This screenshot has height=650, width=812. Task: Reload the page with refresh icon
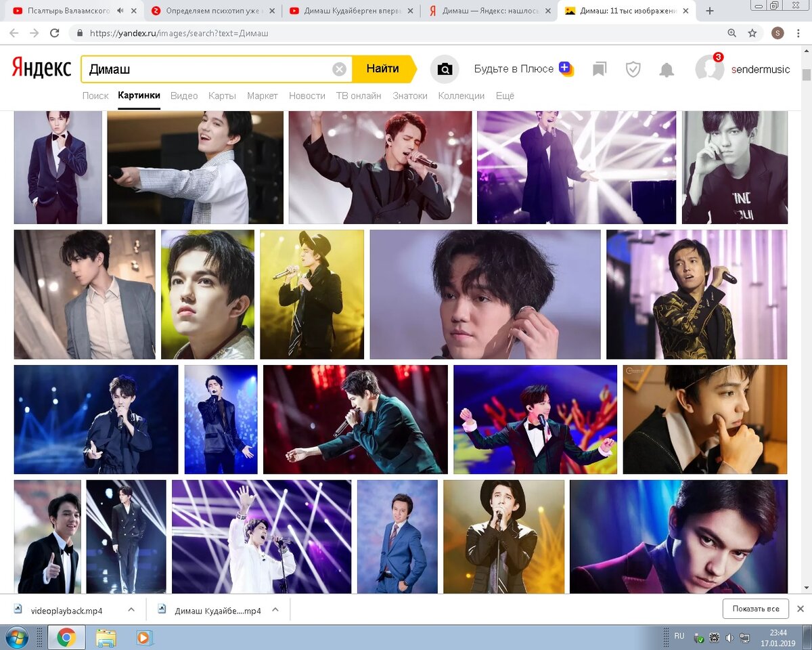click(55, 32)
